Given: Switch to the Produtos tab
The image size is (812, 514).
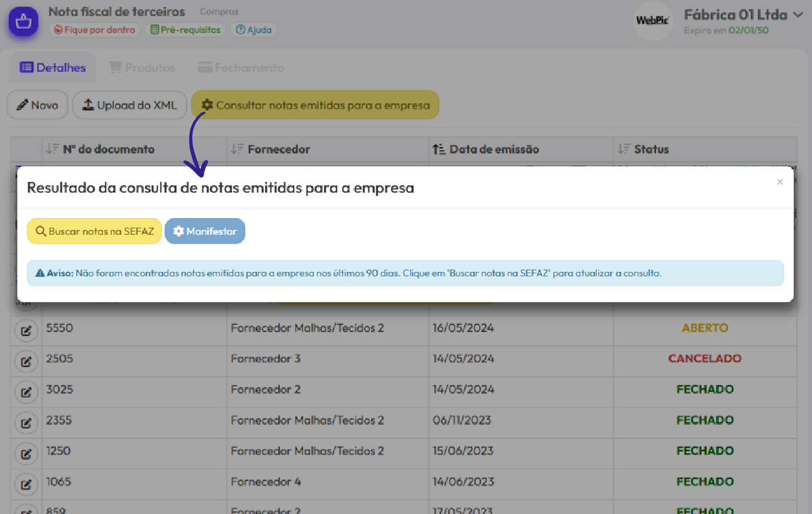Looking at the screenshot, I should coord(142,68).
